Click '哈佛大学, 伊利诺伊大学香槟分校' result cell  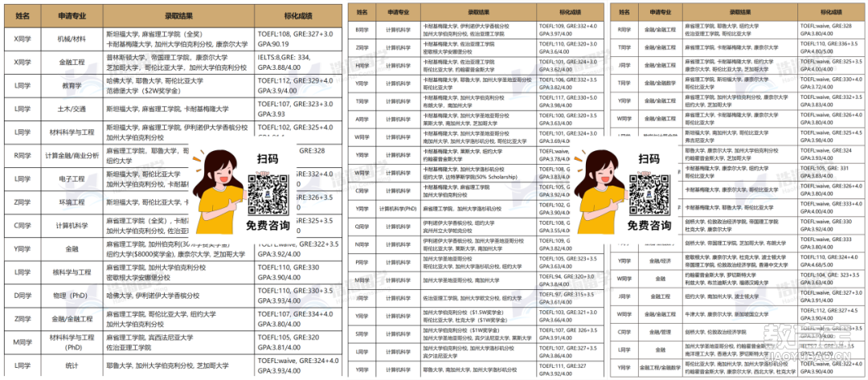(x=178, y=296)
